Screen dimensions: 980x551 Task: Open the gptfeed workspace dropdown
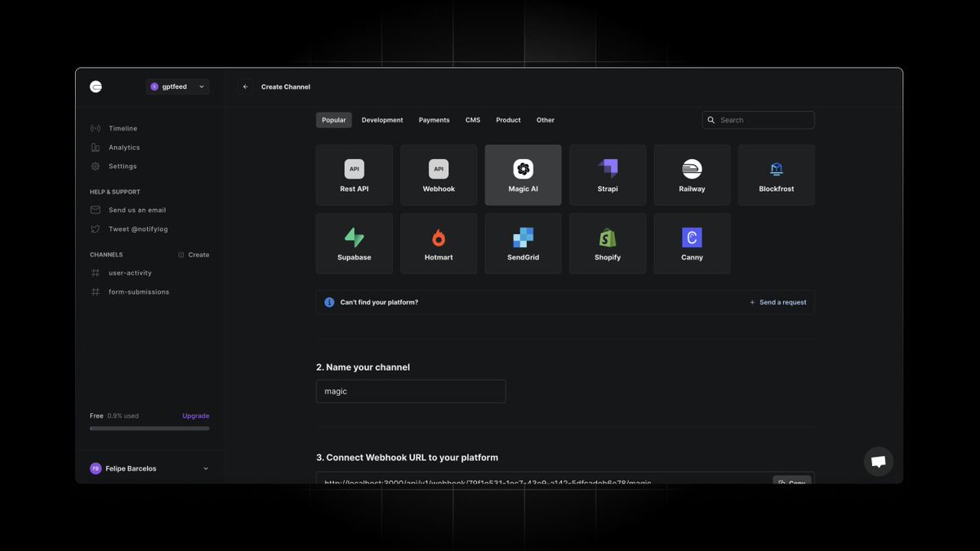178,87
